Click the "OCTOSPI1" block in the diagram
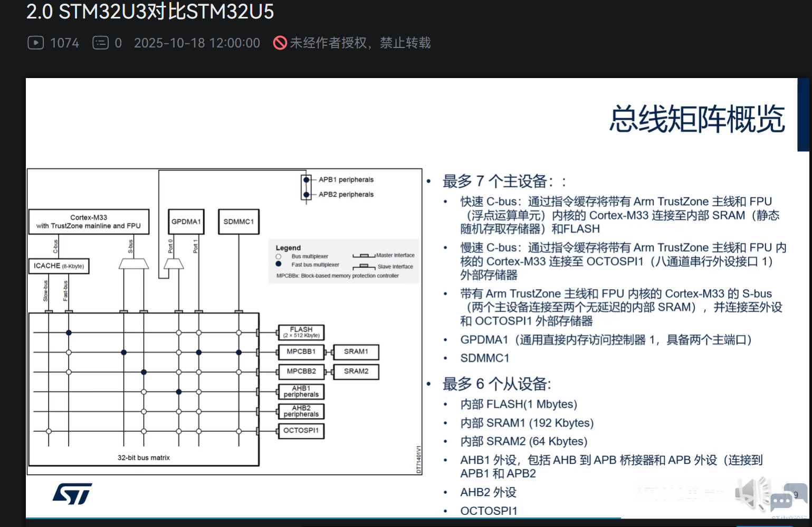Viewport: 812px width, 527px height. [x=301, y=430]
